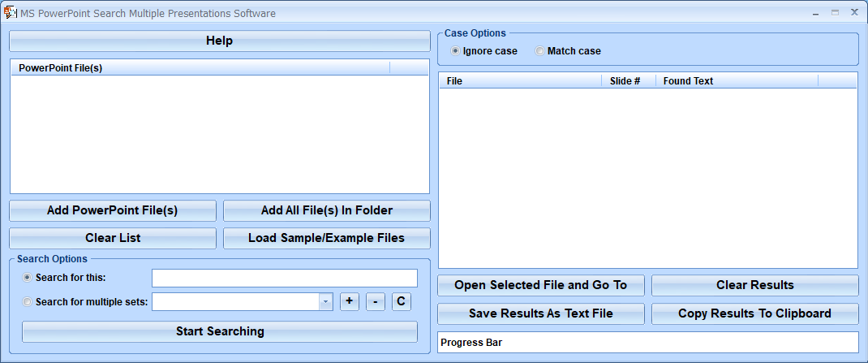This screenshot has width=868, height=363.
Task: Click the PowerPoint File(s) column header
Action: pyautogui.click(x=200, y=68)
